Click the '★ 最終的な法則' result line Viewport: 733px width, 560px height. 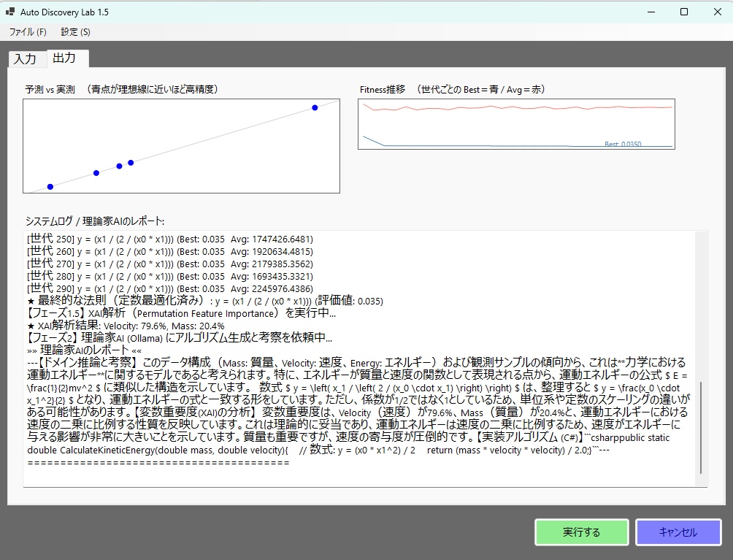click(x=204, y=301)
